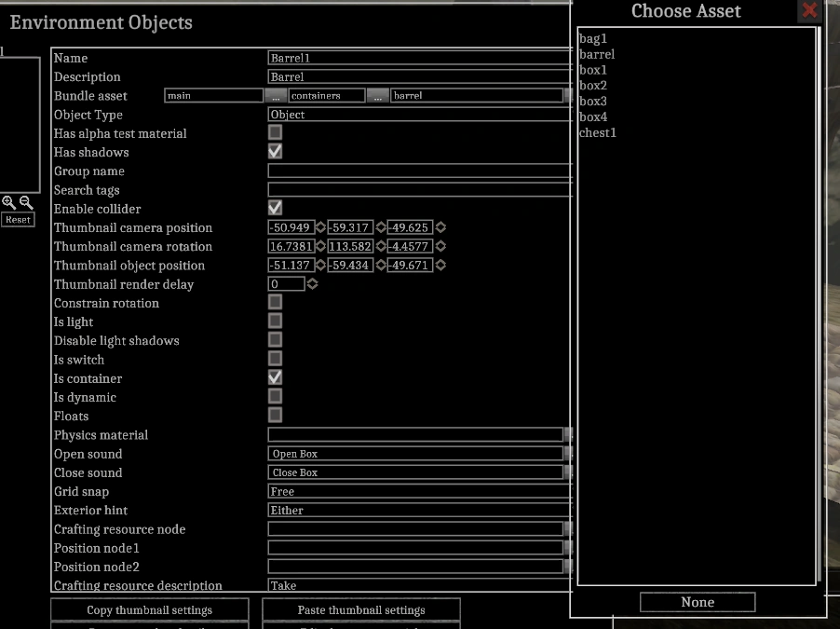Adjust stepper for object position -59.434
This screenshot has width=840, height=629.
point(380,265)
